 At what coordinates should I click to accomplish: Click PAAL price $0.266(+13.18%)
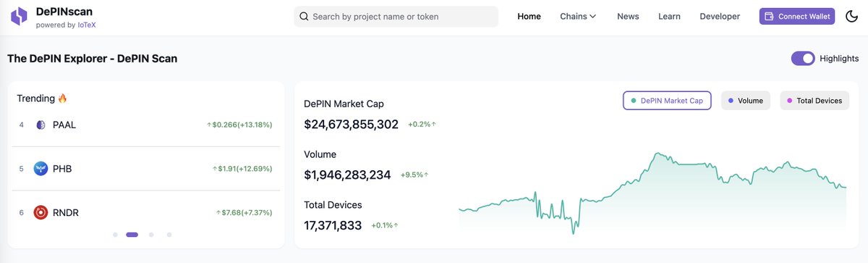(239, 125)
